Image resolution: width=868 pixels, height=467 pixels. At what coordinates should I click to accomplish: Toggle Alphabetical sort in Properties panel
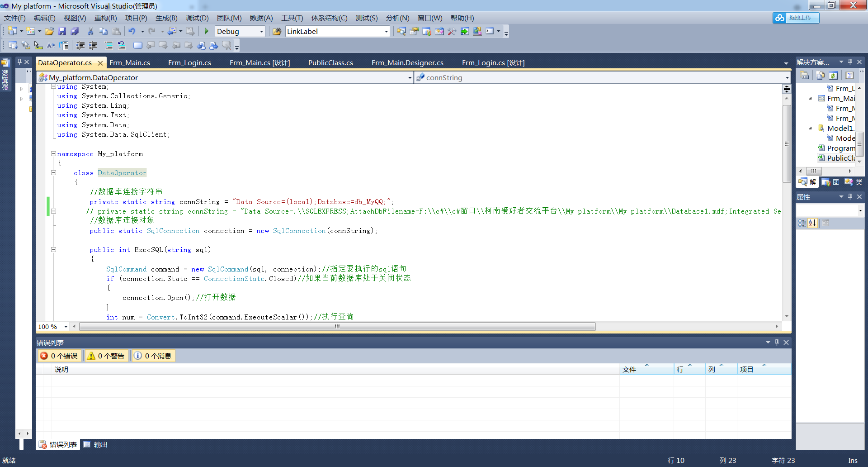click(812, 223)
